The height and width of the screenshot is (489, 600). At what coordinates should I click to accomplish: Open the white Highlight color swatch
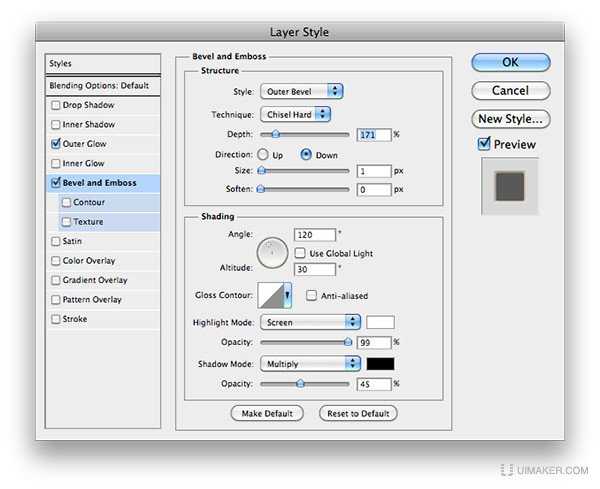380,322
